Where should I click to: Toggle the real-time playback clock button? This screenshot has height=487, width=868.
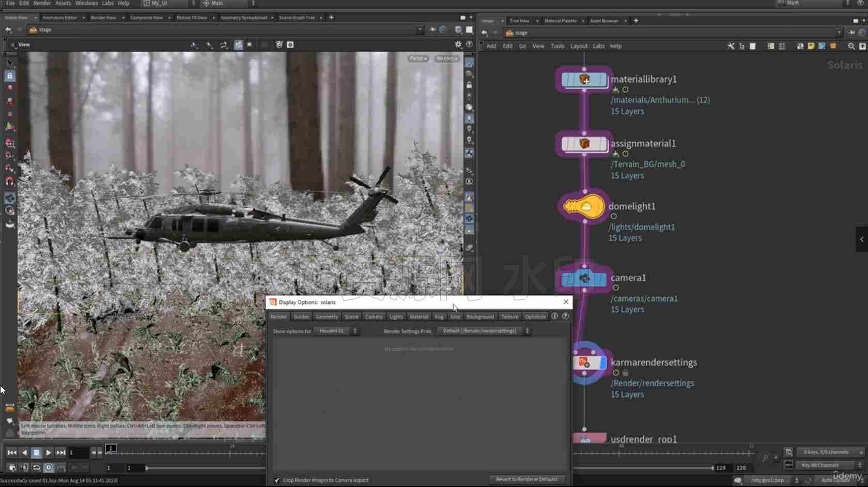pos(49,467)
